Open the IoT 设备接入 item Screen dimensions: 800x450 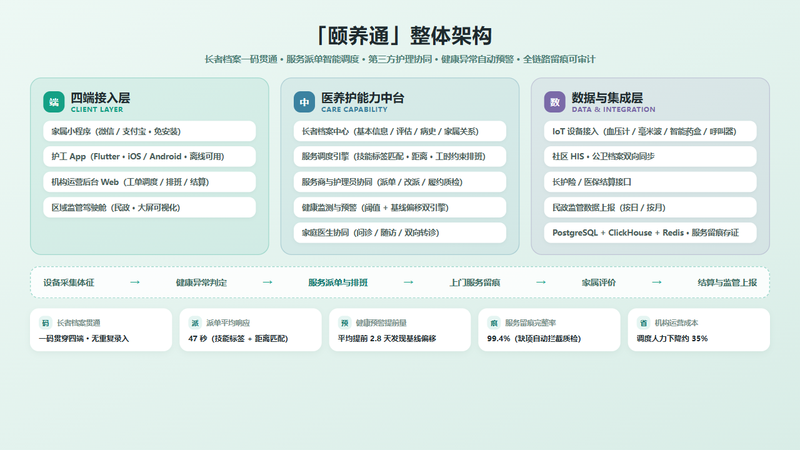[651, 131]
